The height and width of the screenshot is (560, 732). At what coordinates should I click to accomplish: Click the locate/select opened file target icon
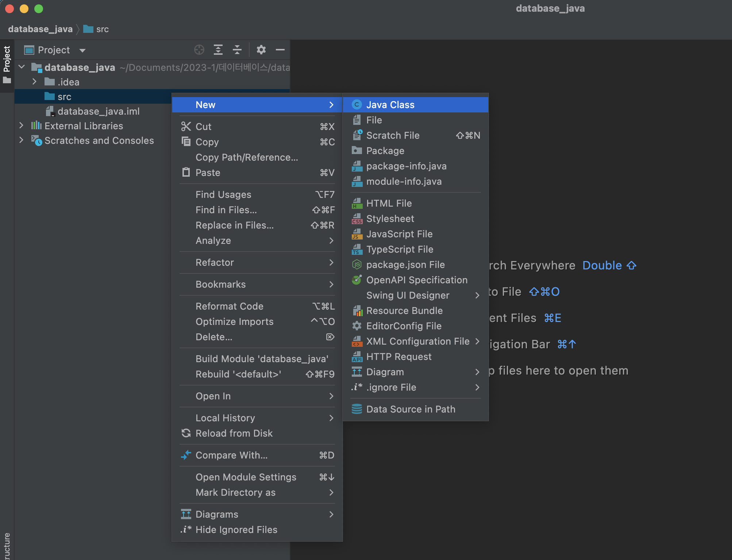coord(199,50)
